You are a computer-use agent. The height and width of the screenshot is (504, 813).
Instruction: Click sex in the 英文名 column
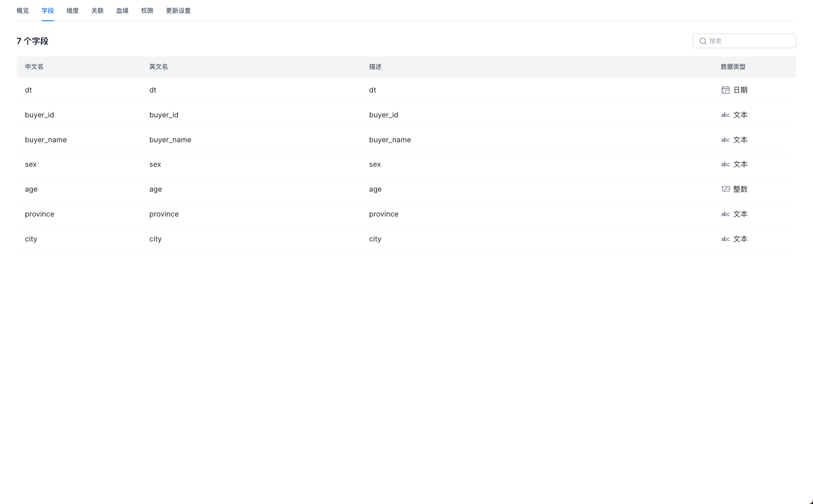tap(155, 164)
